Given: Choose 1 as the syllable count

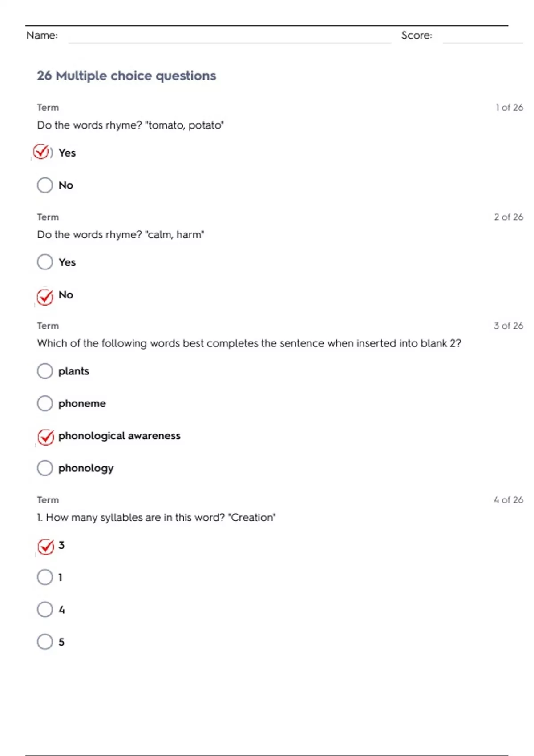Looking at the screenshot, I should (x=45, y=577).
